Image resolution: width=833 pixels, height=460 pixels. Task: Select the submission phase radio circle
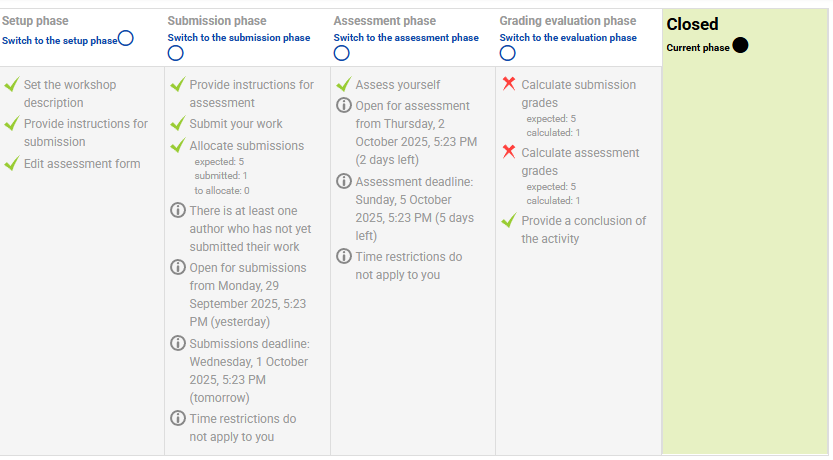176,53
